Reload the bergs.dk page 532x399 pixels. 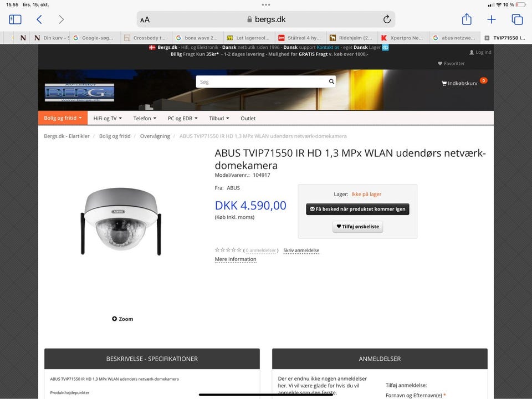click(x=387, y=19)
